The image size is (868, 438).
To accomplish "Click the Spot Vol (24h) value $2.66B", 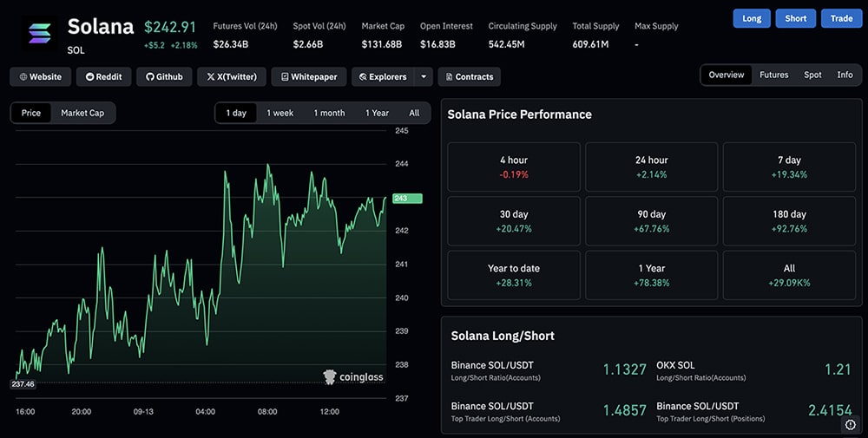I will pos(308,44).
